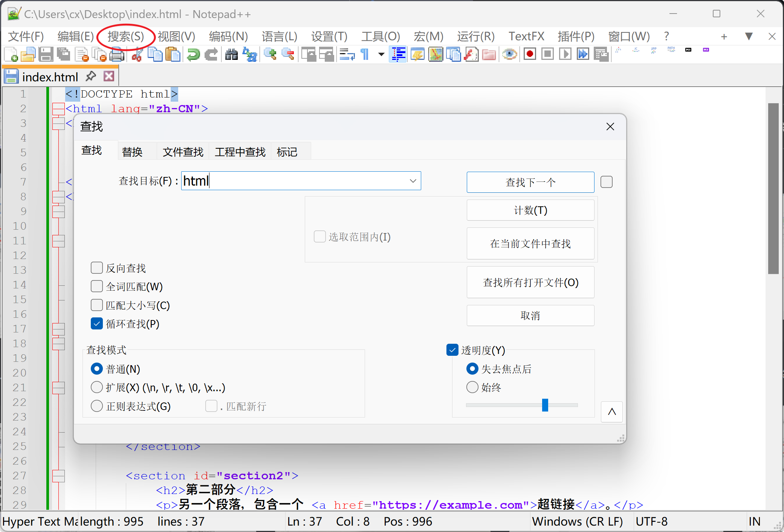
Task: Expand the 查找目标 history dropdown arrow
Action: point(413,181)
